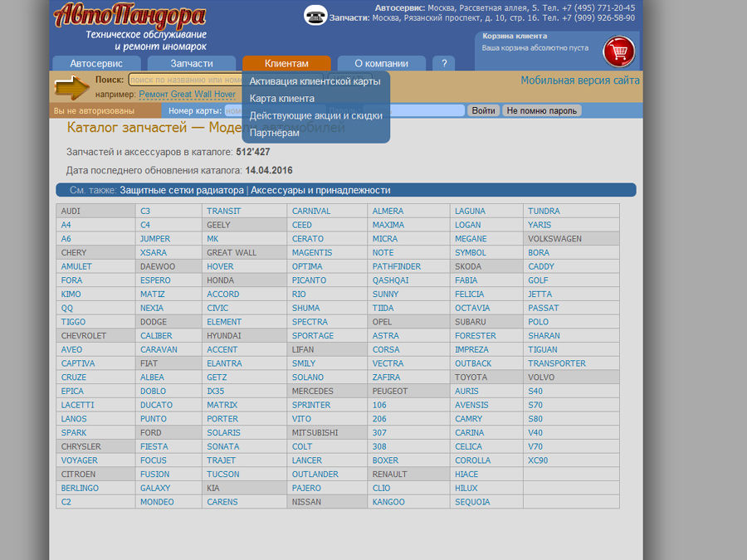Select Активация клиентской карты menu item
Image resolution: width=747 pixels, height=560 pixels.
click(x=315, y=81)
